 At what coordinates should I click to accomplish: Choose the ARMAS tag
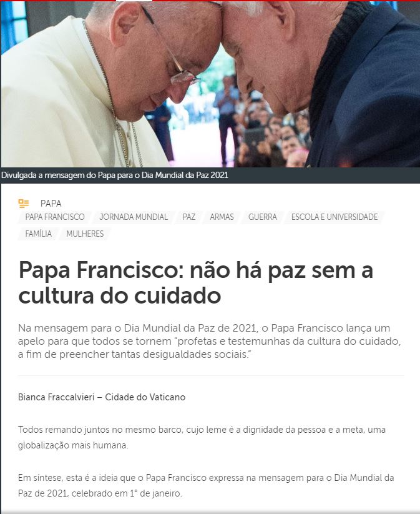click(222, 217)
